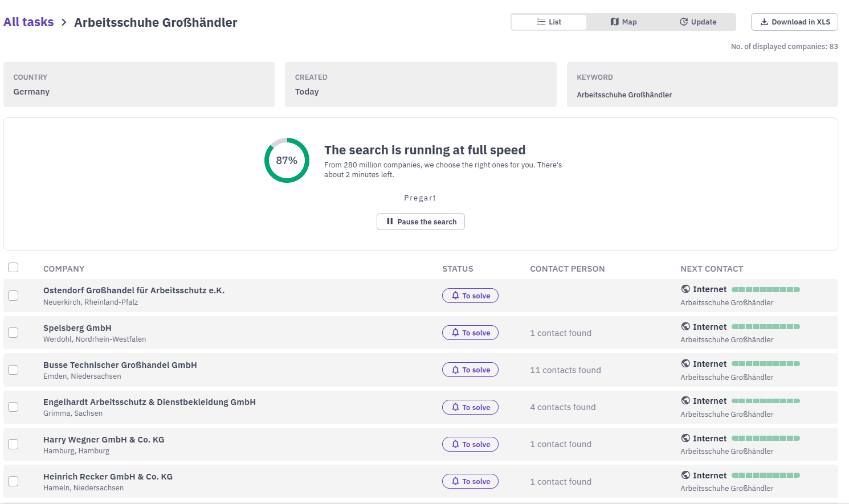The height and width of the screenshot is (504, 849).
Task: Switch to the List view tab
Action: (x=549, y=22)
